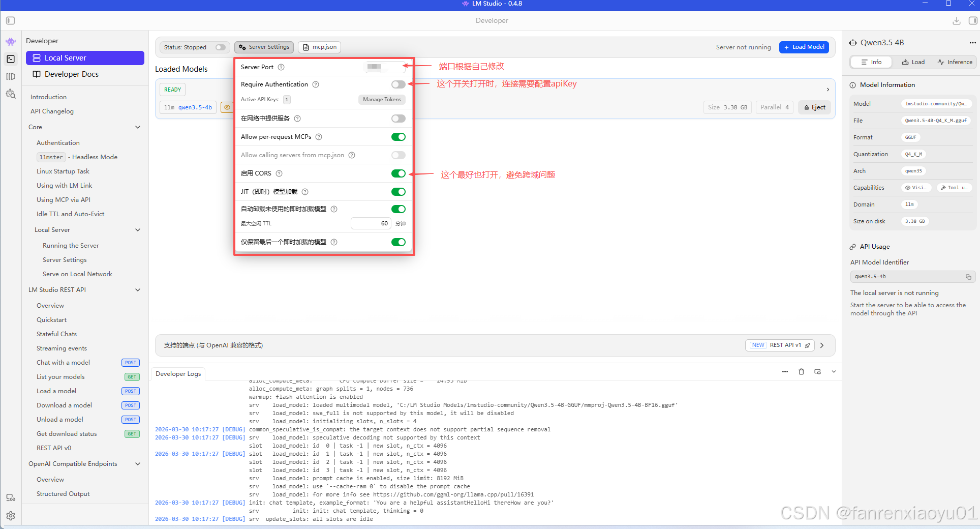Show help for 自动卸载未使用的即时加载模型

tap(334, 209)
